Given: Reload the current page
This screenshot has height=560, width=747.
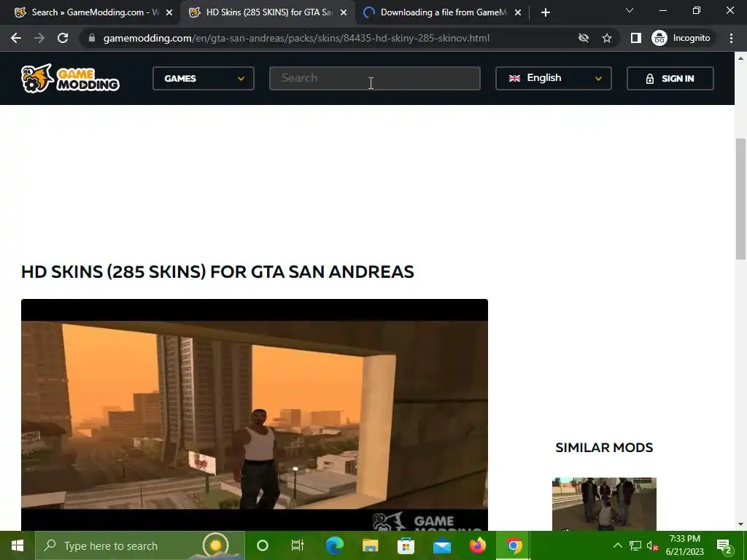Looking at the screenshot, I should (x=63, y=38).
